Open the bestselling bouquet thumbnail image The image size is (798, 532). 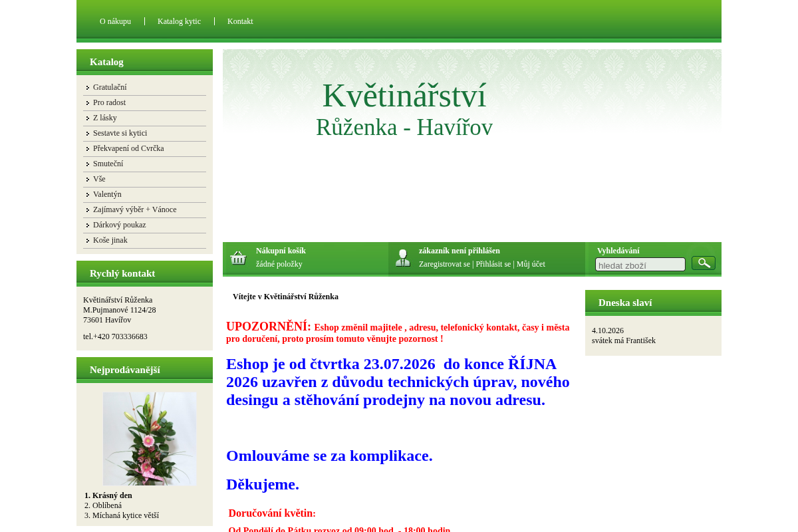tap(150, 439)
